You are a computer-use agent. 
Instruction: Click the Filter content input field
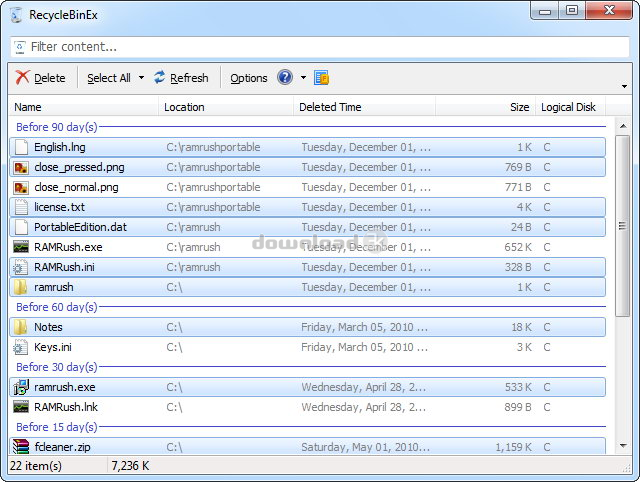(320, 47)
